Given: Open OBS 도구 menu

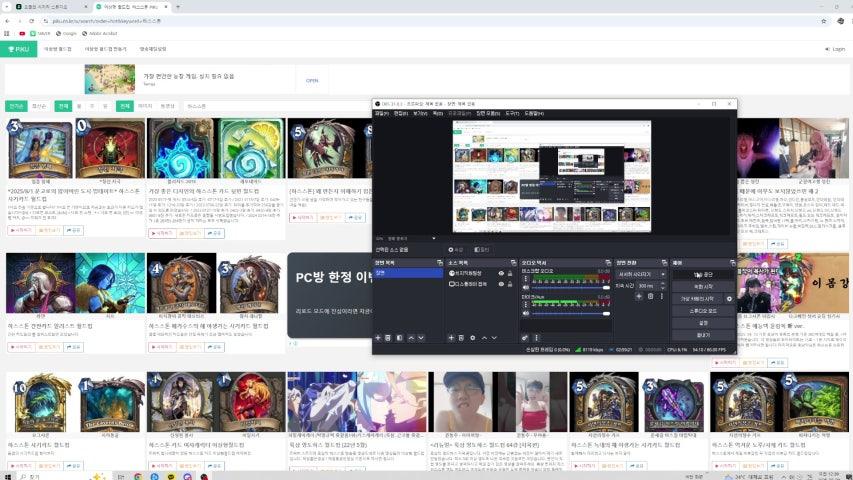Looking at the screenshot, I should click(512, 113).
